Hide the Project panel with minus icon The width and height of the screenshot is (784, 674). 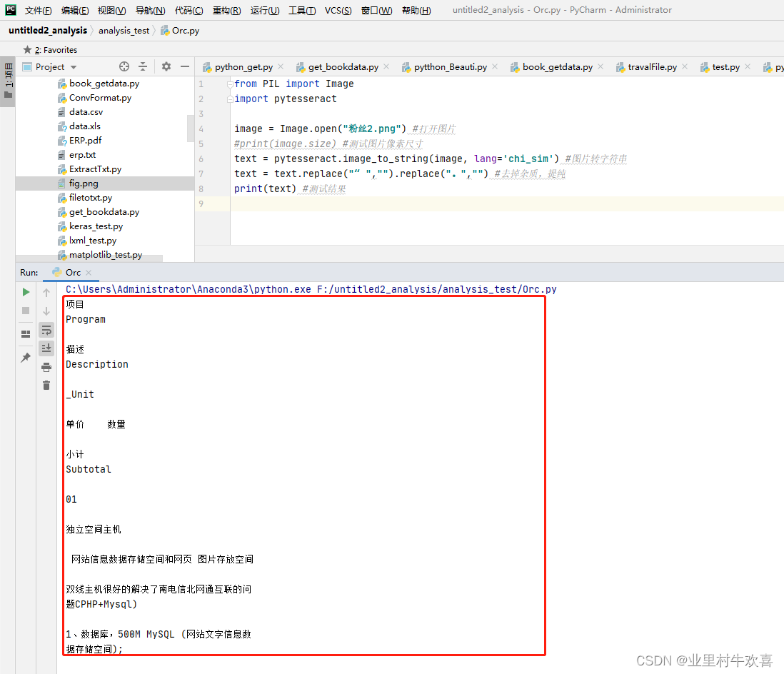(x=185, y=66)
